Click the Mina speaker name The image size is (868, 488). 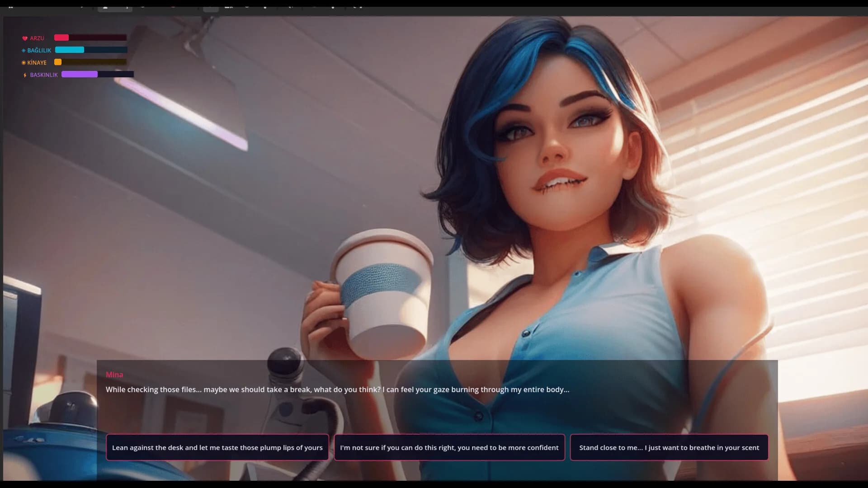pyautogui.click(x=114, y=375)
